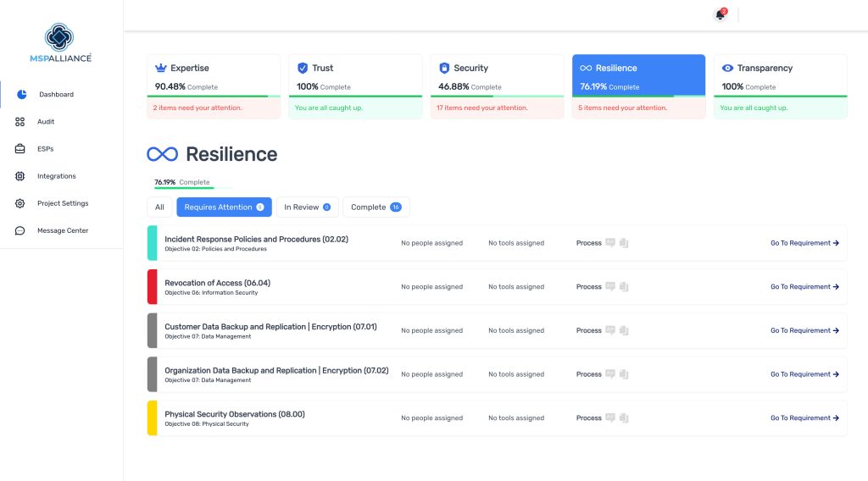
Task: Open the notifications bell icon
Action: pyautogui.click(x=720, y=14)
